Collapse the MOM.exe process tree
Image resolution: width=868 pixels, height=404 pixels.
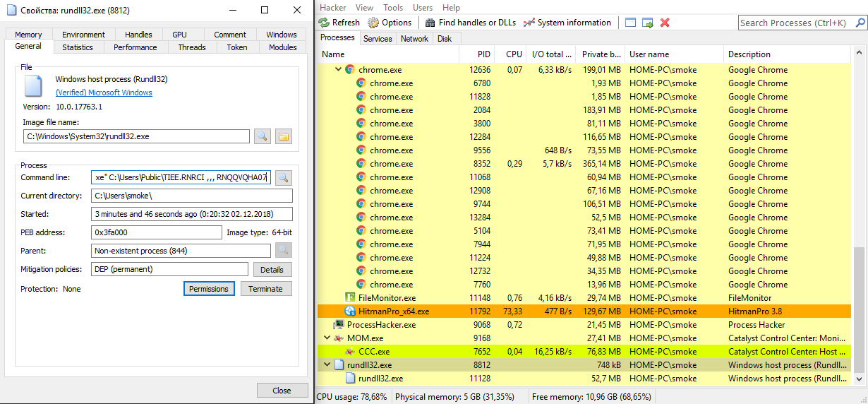(327, 338)
